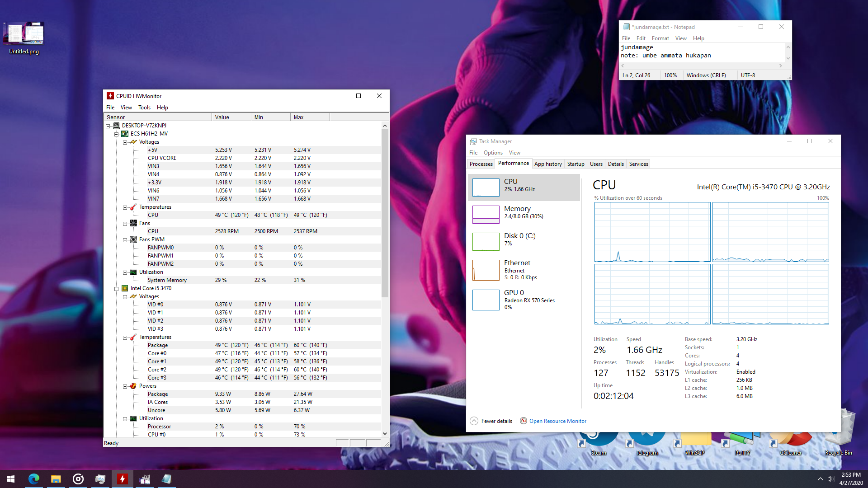The width and height of the screenshot is (868, 488).
Task: Click the Fans PWM icon in HWMonitor
Action: (133, 239)
